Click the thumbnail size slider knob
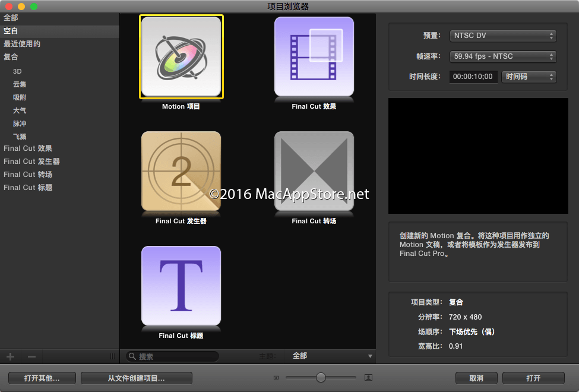This screenshot has width=579, height=392. click(321, 378)
